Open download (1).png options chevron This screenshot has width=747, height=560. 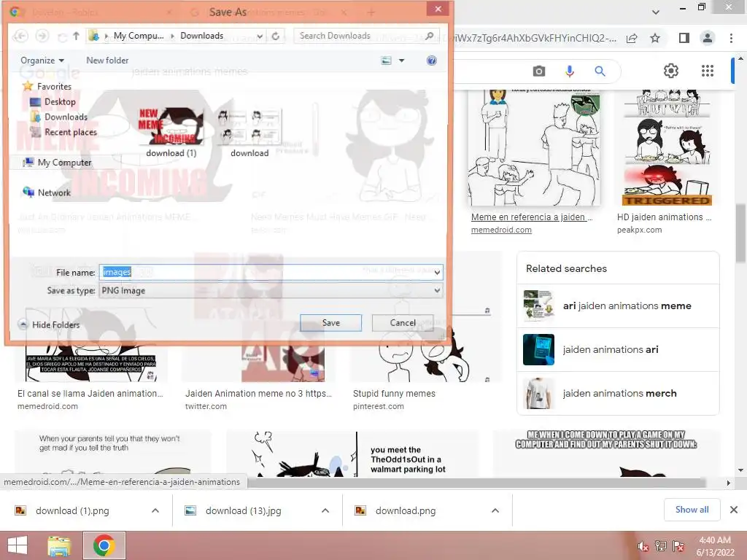click(155, 510)
